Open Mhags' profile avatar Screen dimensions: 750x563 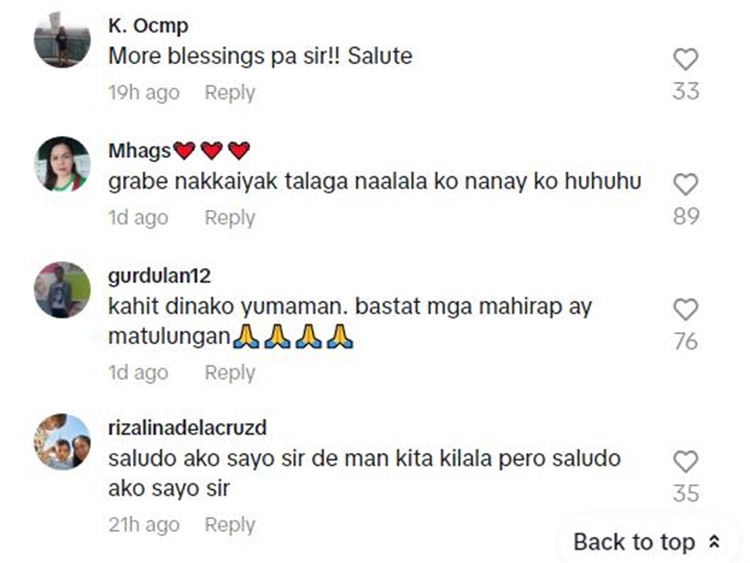click(62, 165)
